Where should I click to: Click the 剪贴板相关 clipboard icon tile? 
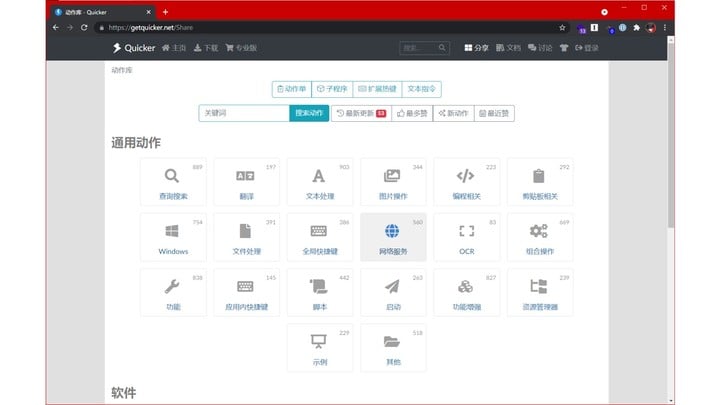pyautogui.click(x=539, y=181)
